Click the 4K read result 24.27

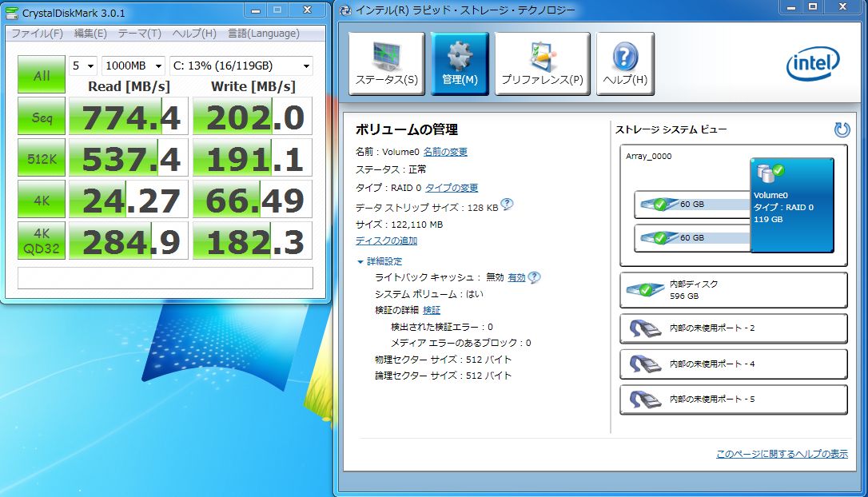(129, 199)
